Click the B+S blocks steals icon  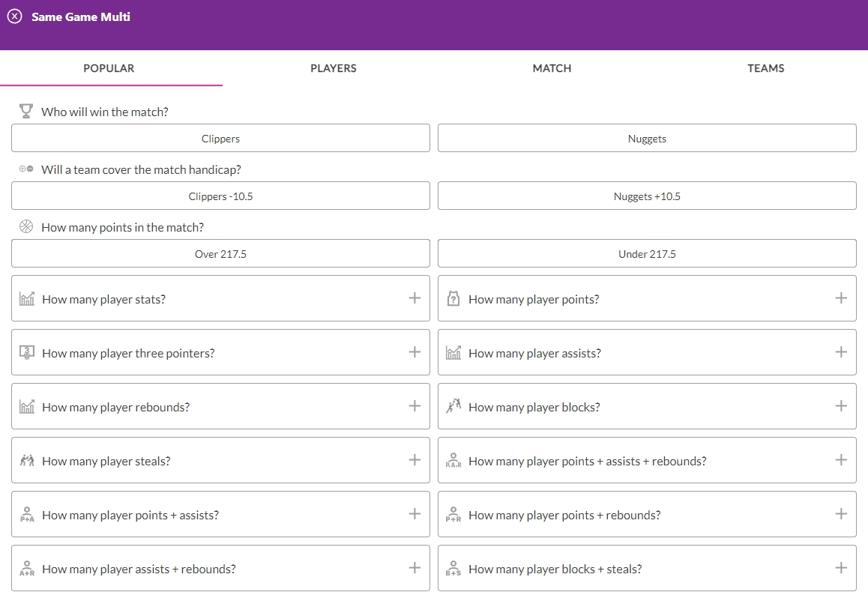pos(453,569)
